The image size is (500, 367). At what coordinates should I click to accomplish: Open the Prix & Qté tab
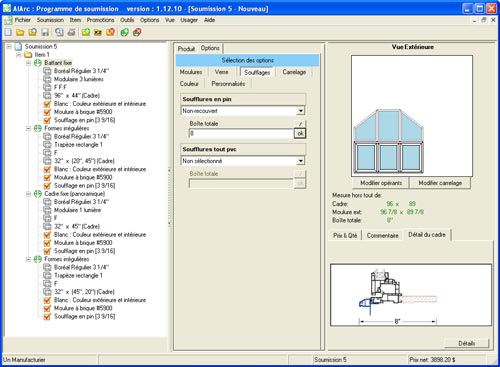(x=345, y=235)
